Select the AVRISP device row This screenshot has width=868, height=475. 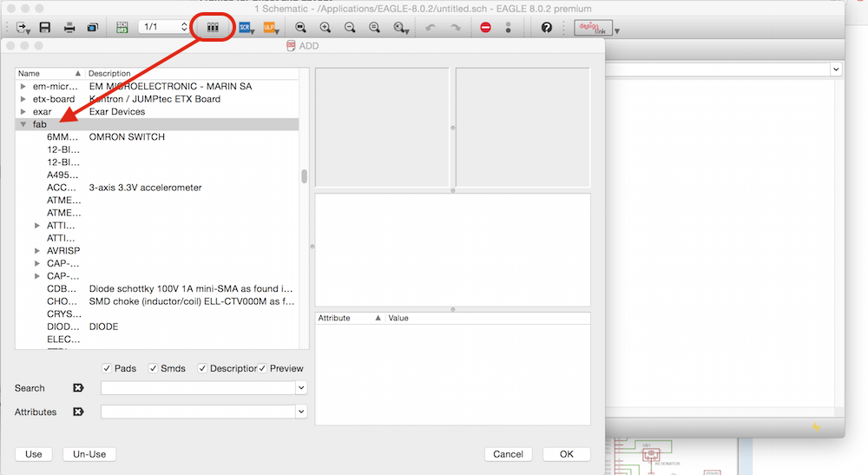pyautogui.click(x=157, y=251)
